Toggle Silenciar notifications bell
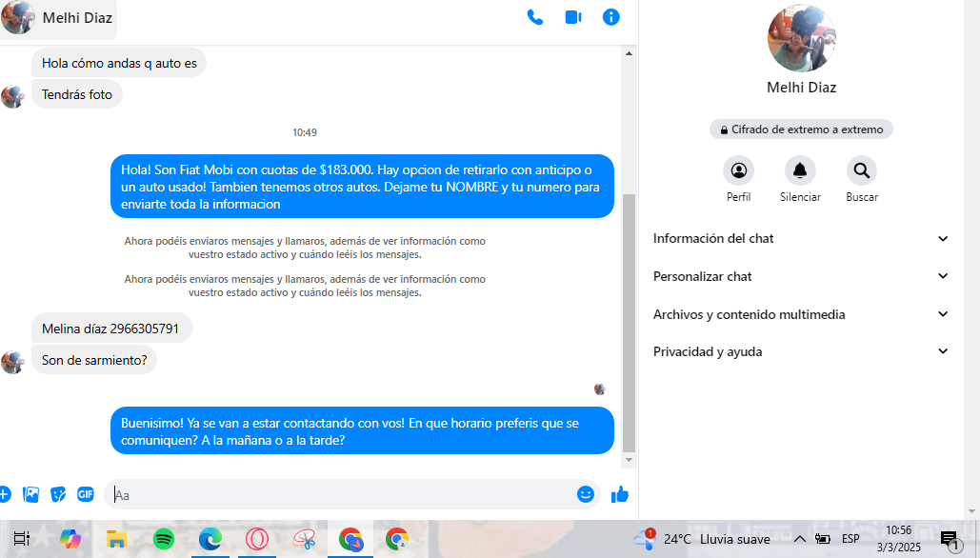Viewport: 980px width, 558px height. [x=800, y=171]
